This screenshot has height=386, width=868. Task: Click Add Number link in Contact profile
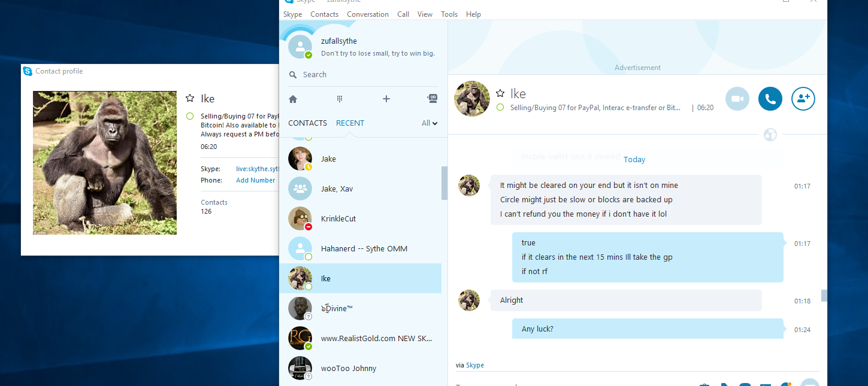click(256, 180)
